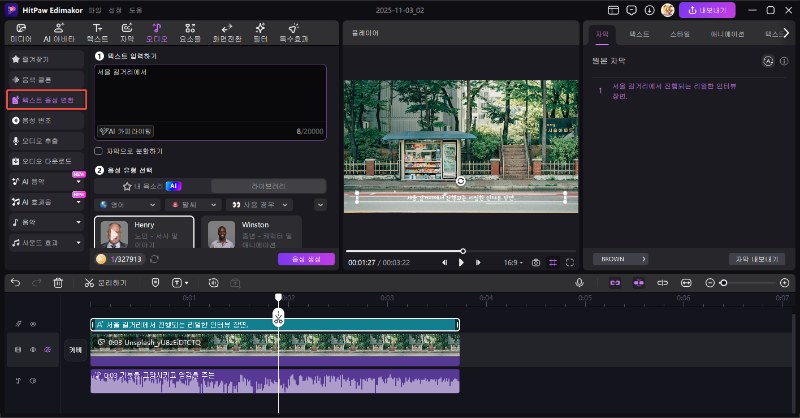800x418 pixels.
Task: Select 텍스트 음성 변환 in sidebar
Action: point(46,100)
